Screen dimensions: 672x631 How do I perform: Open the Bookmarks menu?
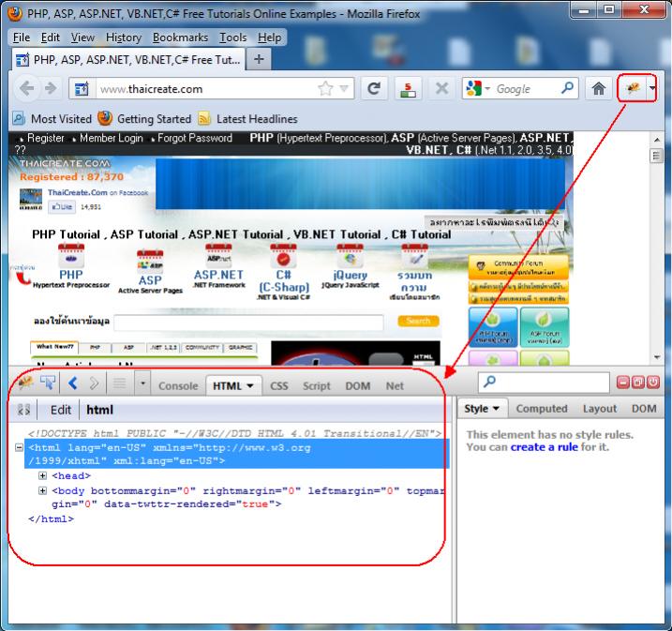(x=180, y=38)
